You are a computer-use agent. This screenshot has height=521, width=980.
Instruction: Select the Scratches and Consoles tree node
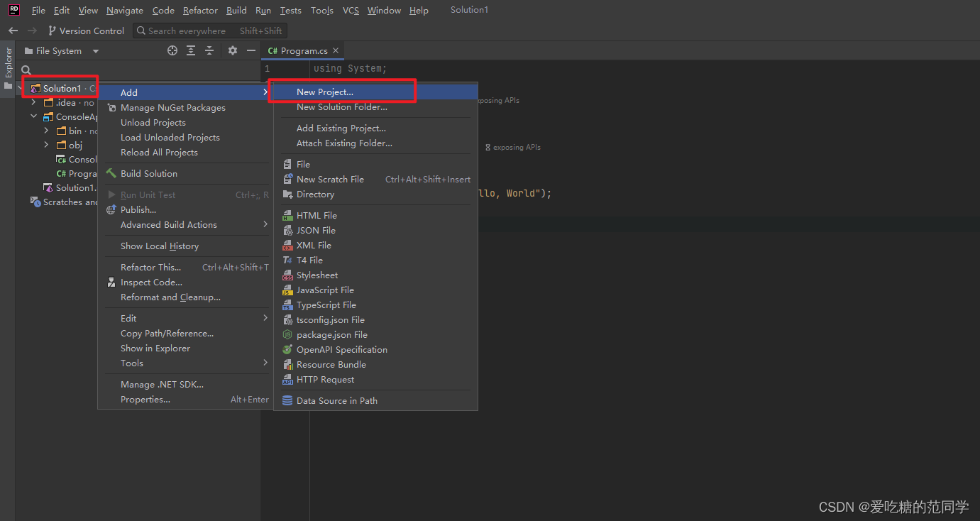64,202
